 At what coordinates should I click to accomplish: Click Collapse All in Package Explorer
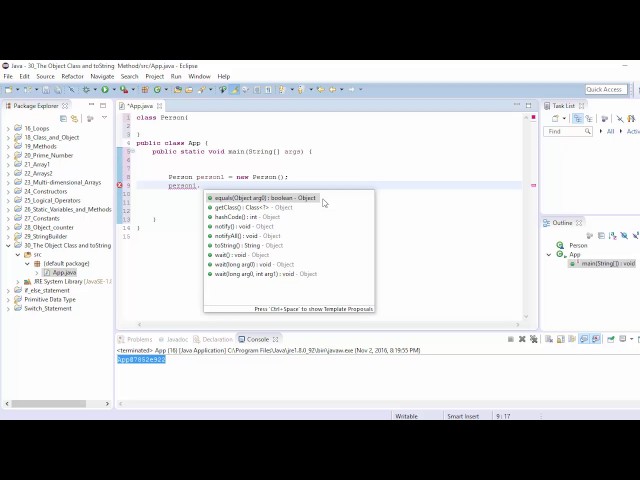(x=63, y=118)
